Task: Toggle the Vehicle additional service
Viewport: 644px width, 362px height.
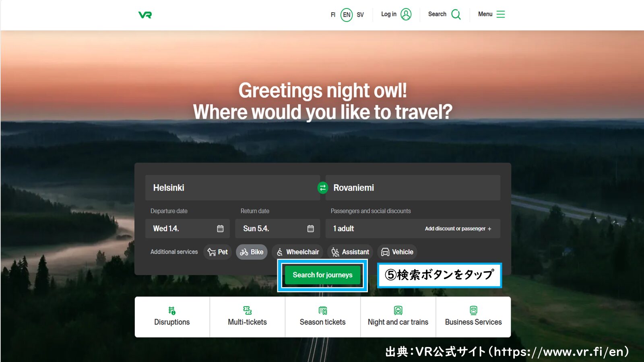Action: pyautogui.click(x=397, y=252)
